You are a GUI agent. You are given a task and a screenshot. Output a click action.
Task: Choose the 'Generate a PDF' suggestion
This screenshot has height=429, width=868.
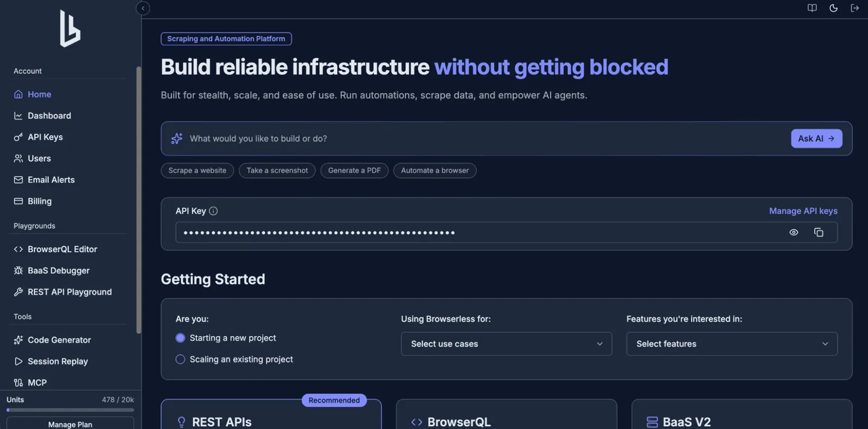pyautogui.click(x=354, y=171)
